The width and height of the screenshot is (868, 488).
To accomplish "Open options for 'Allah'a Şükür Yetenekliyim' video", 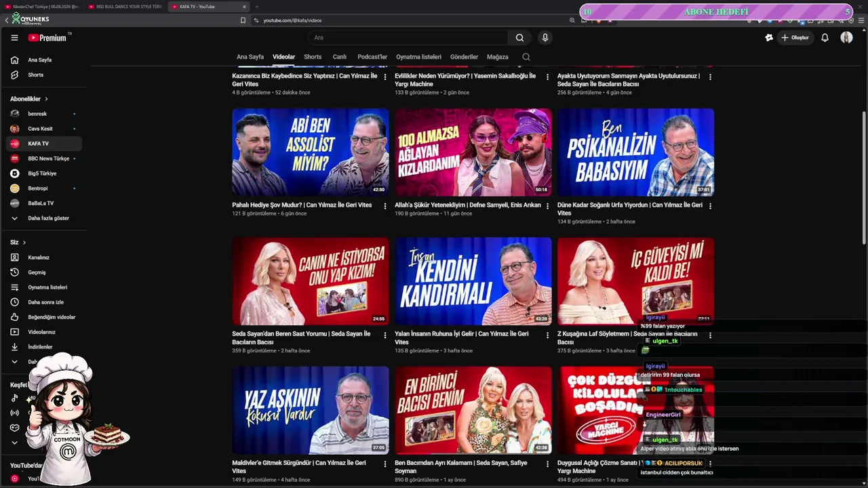I will click(x=548, y=206).
